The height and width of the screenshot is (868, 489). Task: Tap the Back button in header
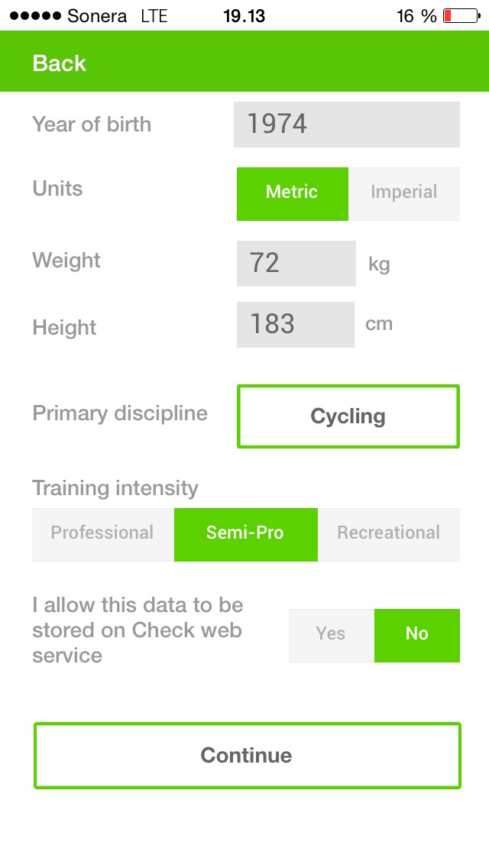[x=60, y=63]
